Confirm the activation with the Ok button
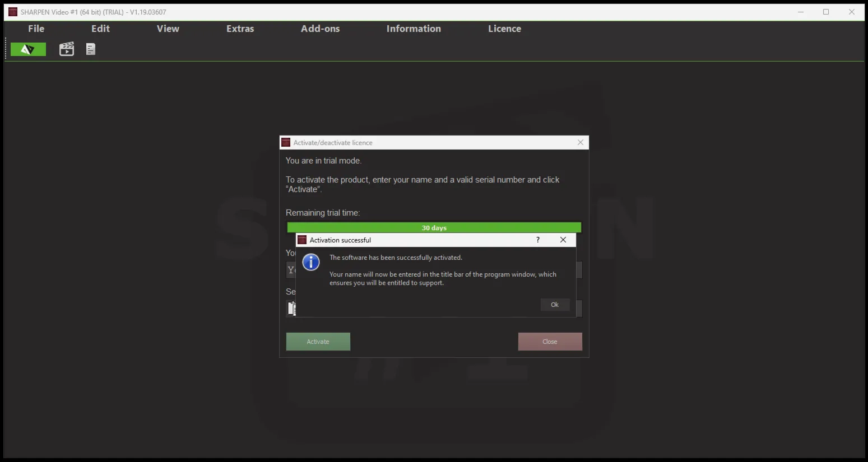868x462 pixels. point(555,305)
